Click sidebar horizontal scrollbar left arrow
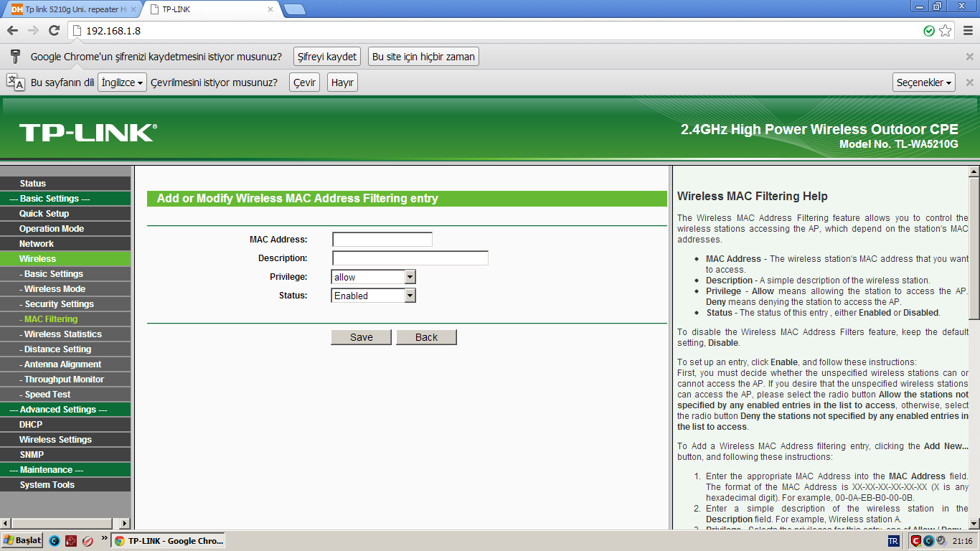The width and height of the screenshot is (980, 551). pos(6,524)
